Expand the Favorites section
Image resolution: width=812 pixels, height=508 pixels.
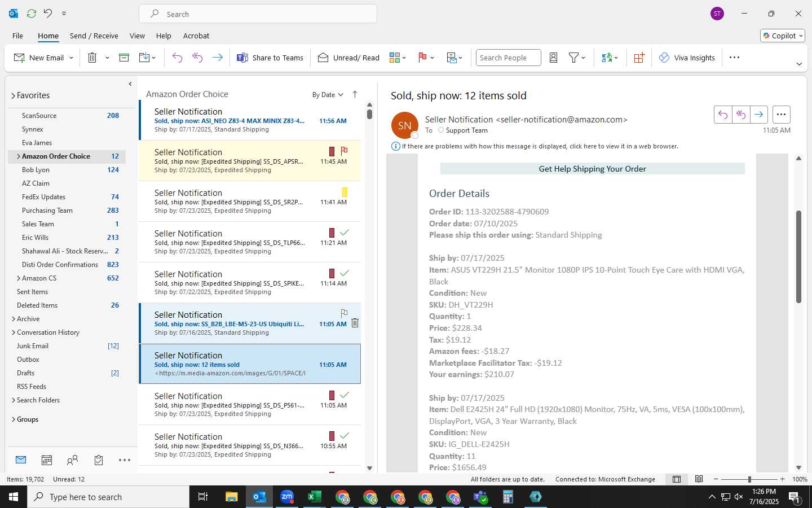13,96
